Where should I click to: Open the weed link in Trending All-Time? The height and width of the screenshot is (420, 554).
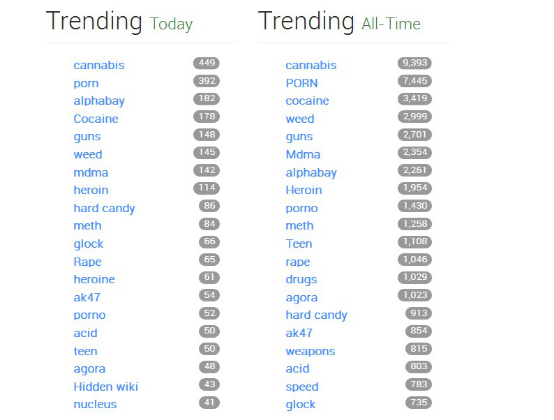[x=300, y=119]
